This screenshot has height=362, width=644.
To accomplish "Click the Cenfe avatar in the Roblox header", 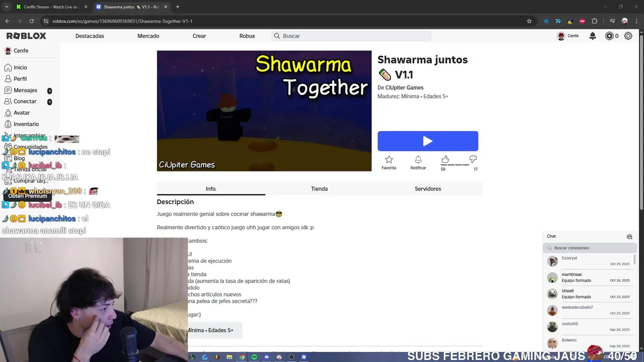I will [561, 36].
